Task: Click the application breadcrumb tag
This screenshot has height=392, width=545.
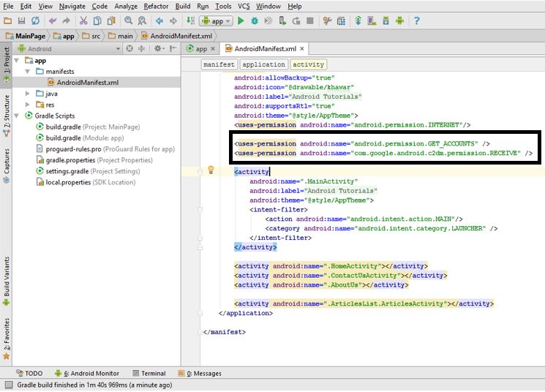Action: (263, 64)
